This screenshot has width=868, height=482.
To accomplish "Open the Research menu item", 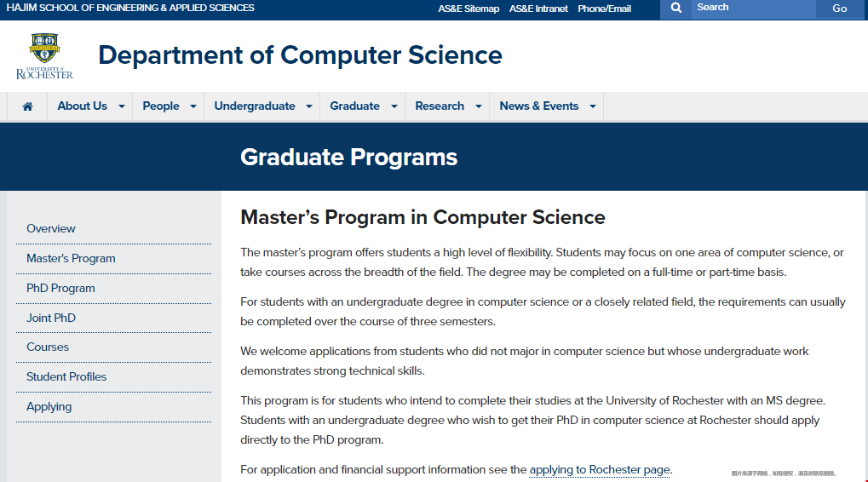I will coord(440,106).
